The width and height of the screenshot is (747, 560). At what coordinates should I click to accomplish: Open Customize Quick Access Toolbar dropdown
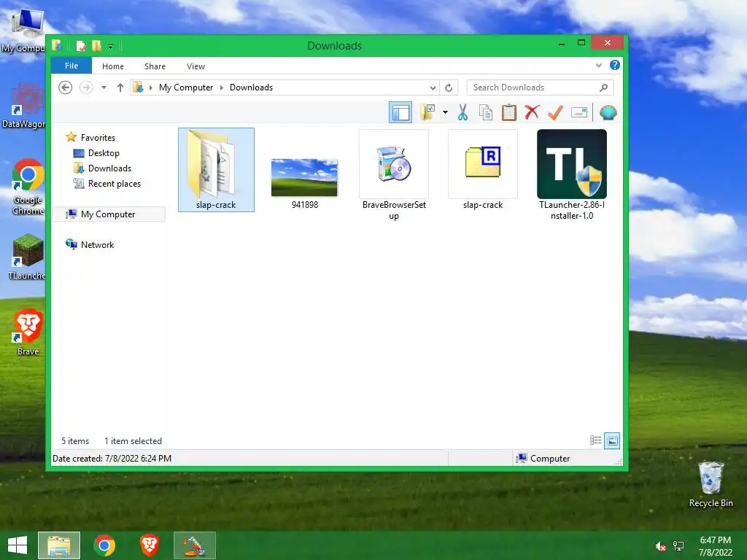pyautogui.click(x=111, y=46)
